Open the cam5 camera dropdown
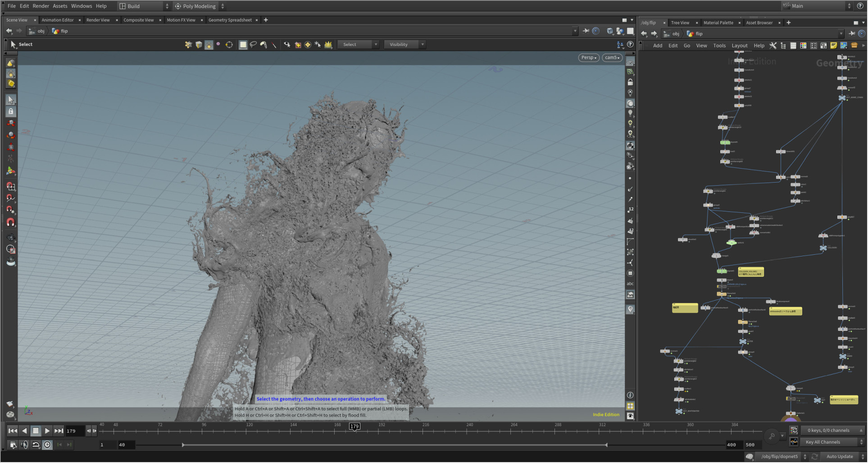The image size is (868, 463). click(612, 58)
